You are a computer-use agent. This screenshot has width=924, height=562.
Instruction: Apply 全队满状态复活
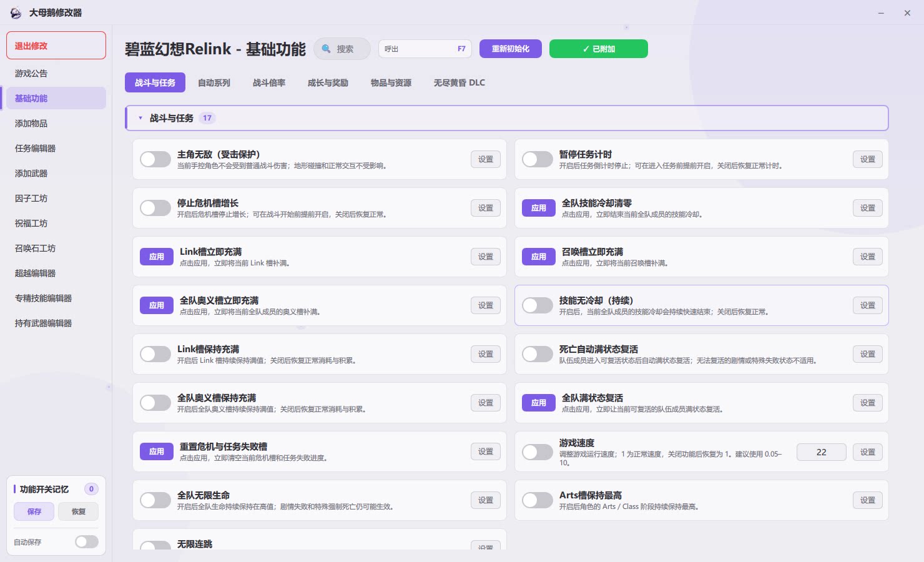[x=539, y=403]
